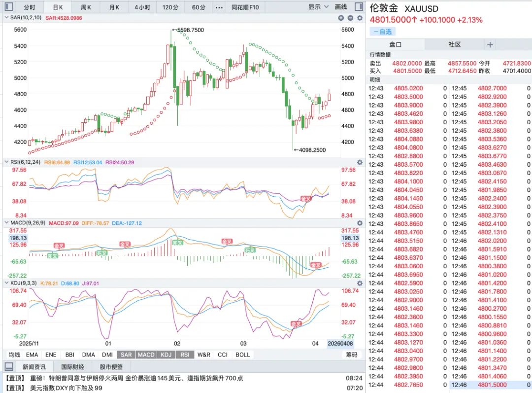The width and height of the screenshot is (532, 393).
Task: Open the 社区 community tab
Action: pyautogui.click(x=454, y=44)
